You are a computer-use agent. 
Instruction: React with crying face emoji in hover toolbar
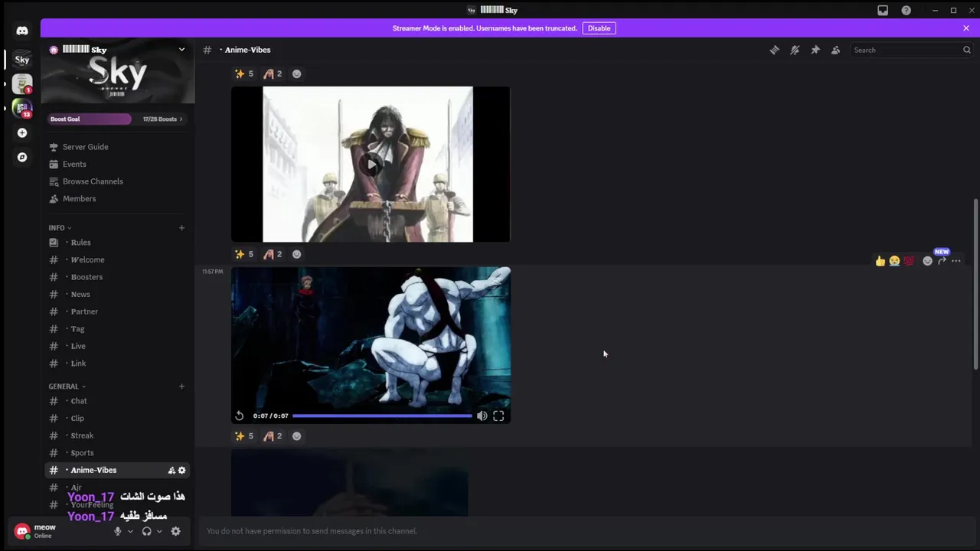(x=894, y=261)
